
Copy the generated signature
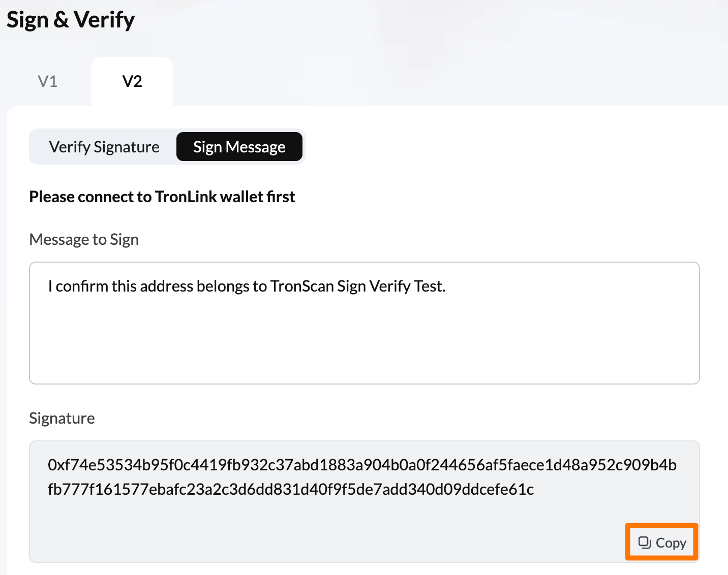coord(662,542)
